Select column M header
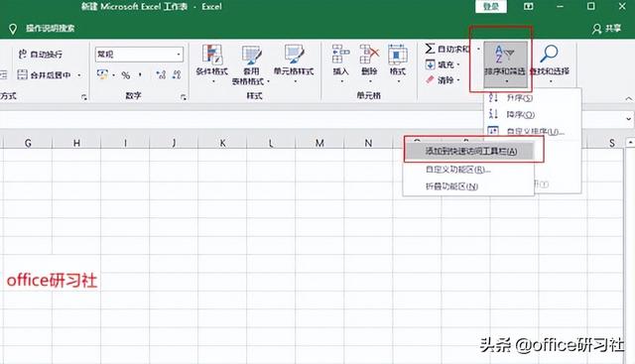Image resolution: width=635 pixels, height=364 pixels. pyautogui.click(x=319, y=143)
